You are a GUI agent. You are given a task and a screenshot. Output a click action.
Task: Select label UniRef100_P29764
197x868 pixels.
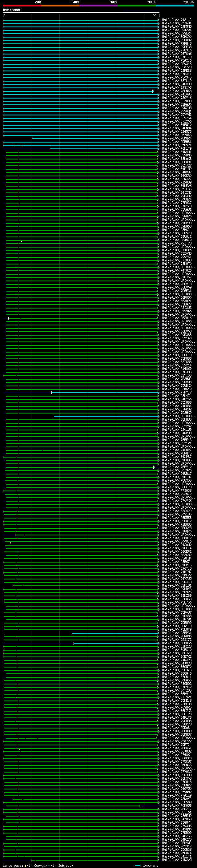pyautogui.click(x=177, y=118)
